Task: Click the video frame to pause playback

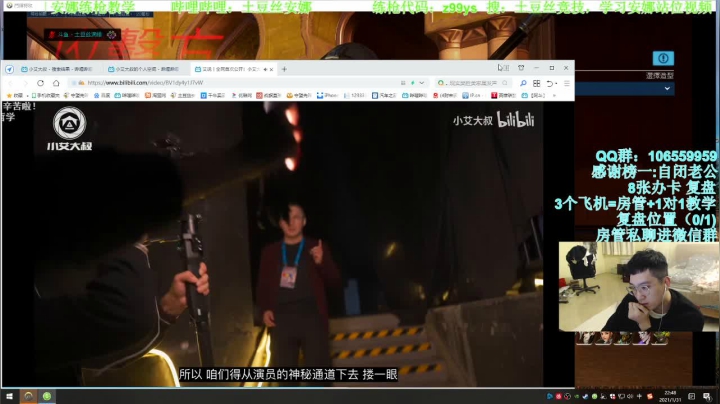Action: point(288,244)
